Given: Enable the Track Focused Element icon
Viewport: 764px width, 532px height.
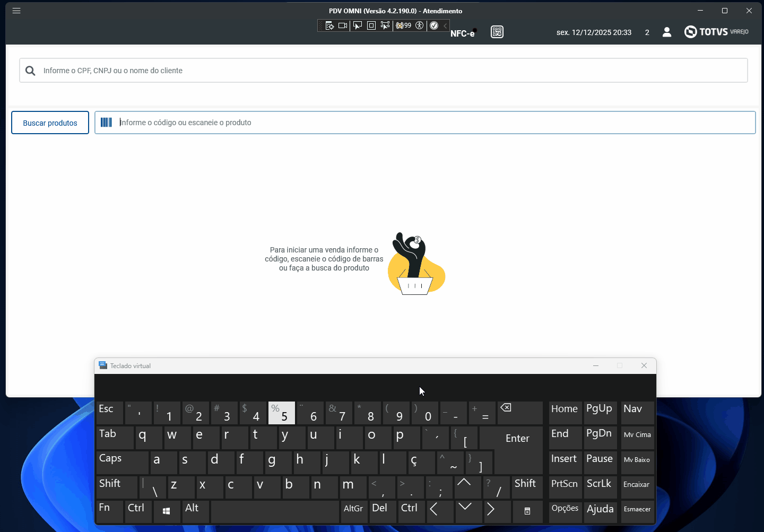Looking at the screenshot, I should click(385, 25).
